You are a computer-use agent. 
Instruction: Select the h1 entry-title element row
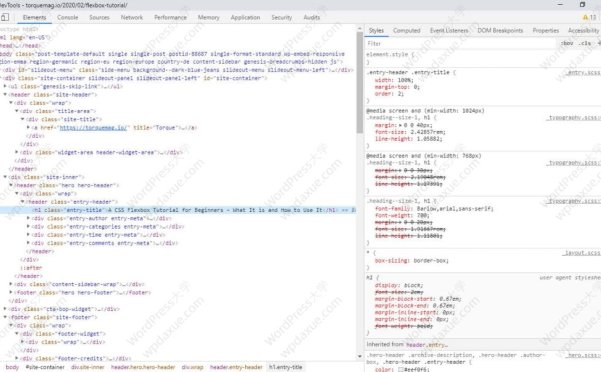coord(178,210)
